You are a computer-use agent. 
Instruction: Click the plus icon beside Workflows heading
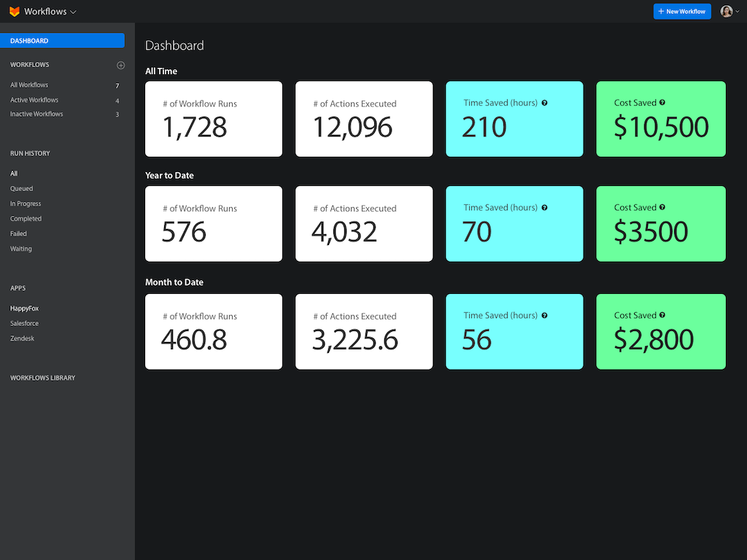[121, 66]
